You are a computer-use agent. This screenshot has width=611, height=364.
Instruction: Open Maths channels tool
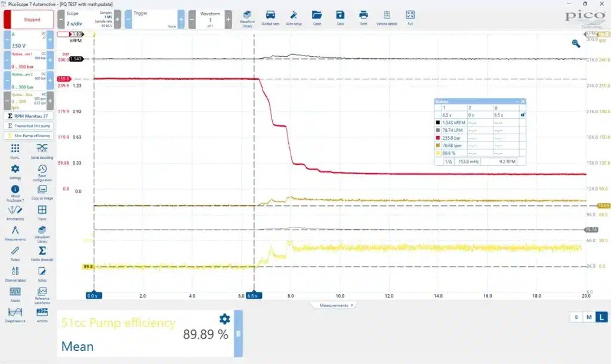click(42, 254)
